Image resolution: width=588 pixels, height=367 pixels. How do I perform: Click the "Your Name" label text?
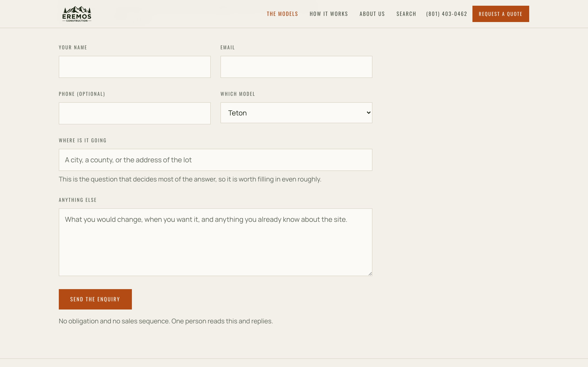pyautogui.click(x=73, y=48)
